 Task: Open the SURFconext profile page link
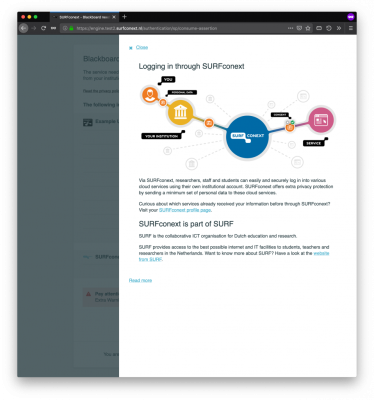click(185, 210)
